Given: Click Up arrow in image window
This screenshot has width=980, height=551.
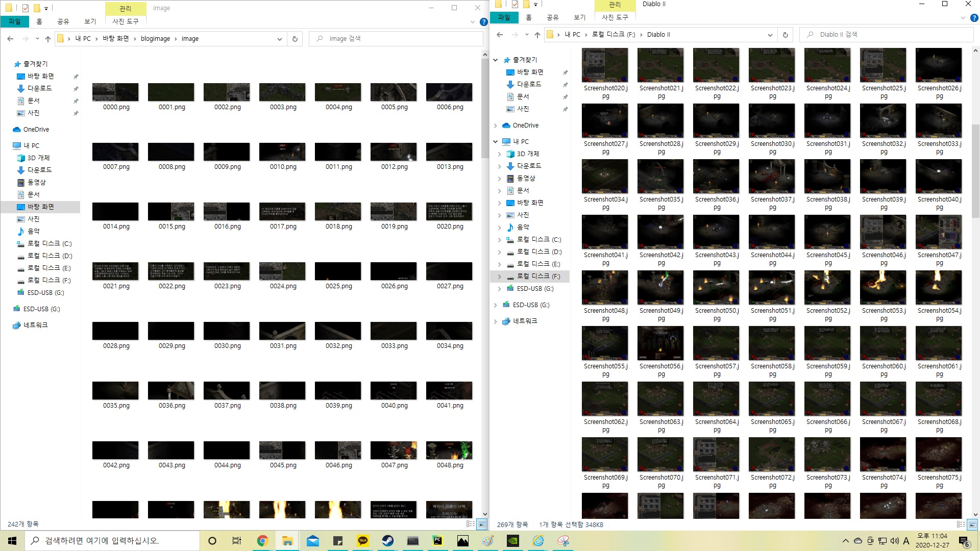Looking at the screenshot, I should coord(48,39).
